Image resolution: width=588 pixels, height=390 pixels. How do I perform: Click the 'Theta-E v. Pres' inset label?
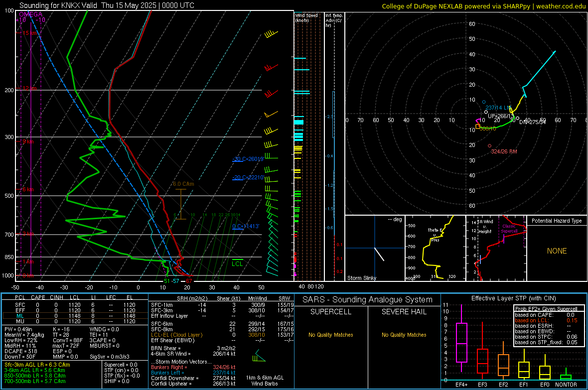pos(435,235)
